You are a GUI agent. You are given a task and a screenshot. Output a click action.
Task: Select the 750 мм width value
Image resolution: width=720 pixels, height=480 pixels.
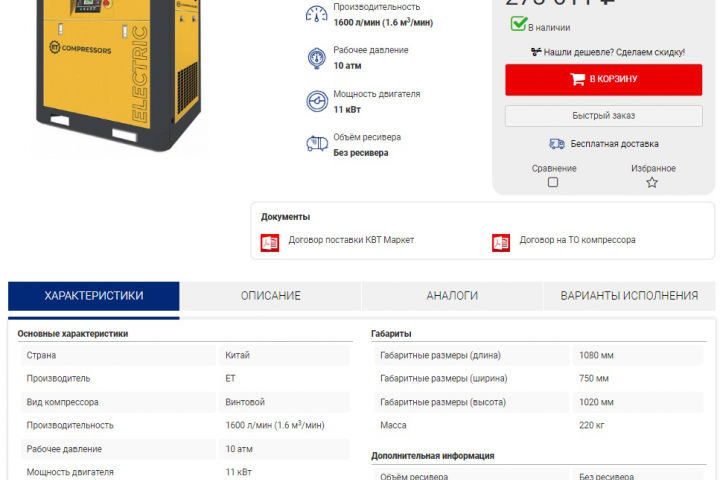click(x=594, y=378)
